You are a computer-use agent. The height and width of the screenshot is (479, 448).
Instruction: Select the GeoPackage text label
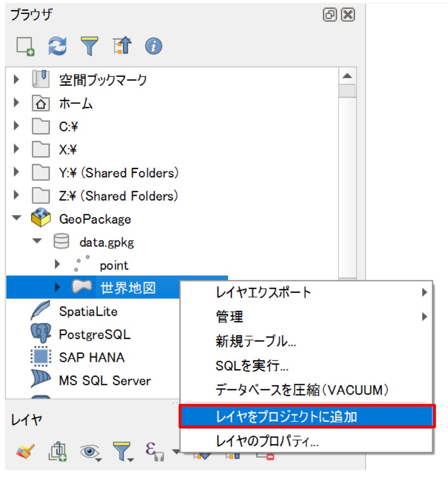point(95,219)
